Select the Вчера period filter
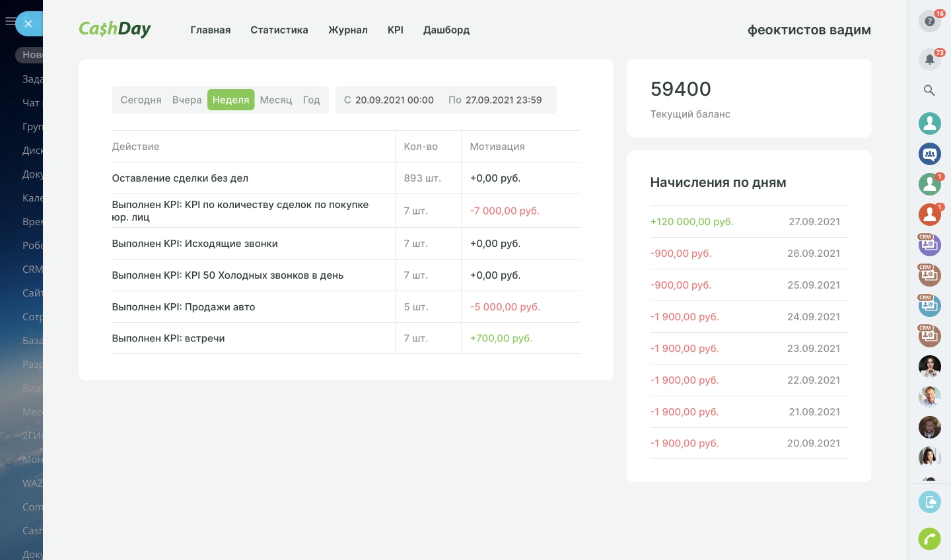951x560 pixels. [187, 100]
